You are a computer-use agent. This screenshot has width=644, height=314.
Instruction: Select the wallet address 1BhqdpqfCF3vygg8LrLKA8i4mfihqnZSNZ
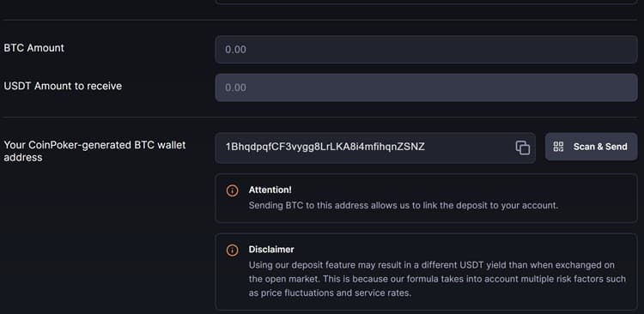tap(325, 147)
